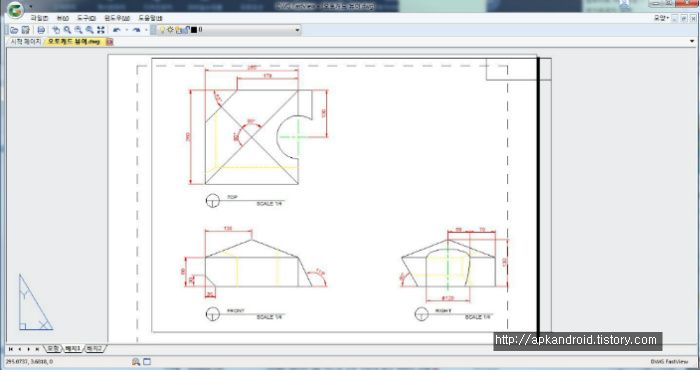Open the third menu in menu bar
Image resolution: width=700 pixels, height=370 pixels.
pos(86,18)
